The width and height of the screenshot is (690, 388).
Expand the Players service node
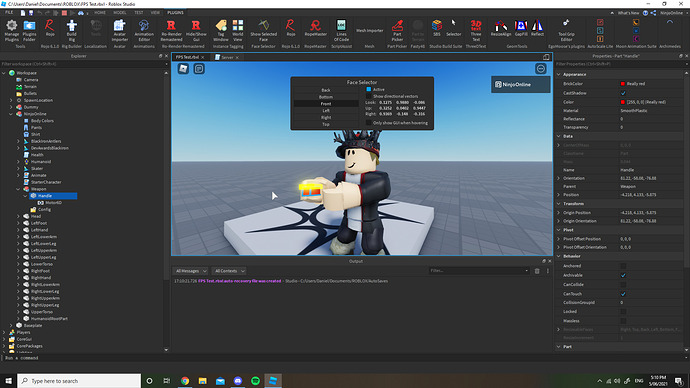(x=4, y=333)
